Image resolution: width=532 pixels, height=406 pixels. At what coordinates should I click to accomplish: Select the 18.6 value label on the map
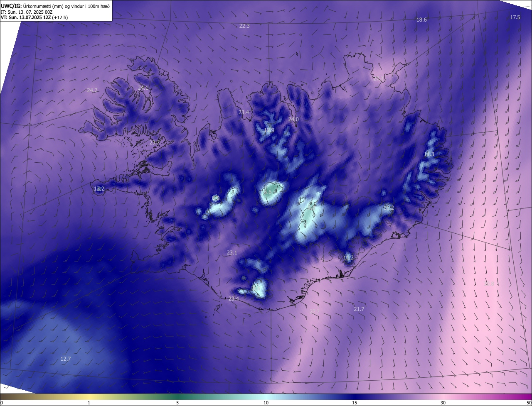tap(421, 20)
